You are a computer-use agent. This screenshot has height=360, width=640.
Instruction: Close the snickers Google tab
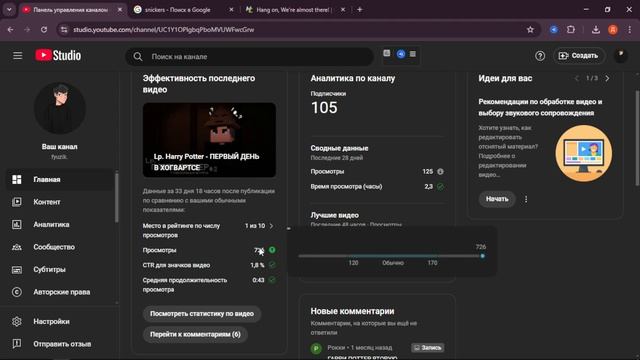tap(231, 9)
